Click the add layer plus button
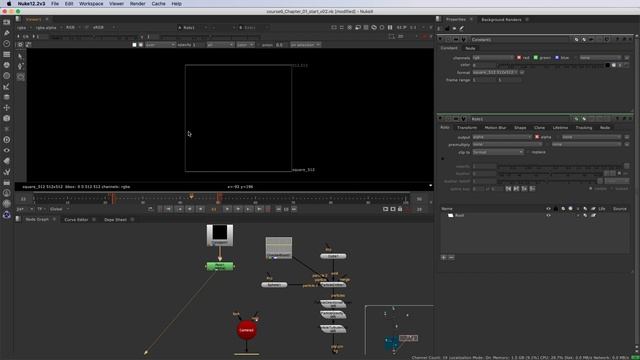This screenshot has height=360, width=640. tap(444, 258)
